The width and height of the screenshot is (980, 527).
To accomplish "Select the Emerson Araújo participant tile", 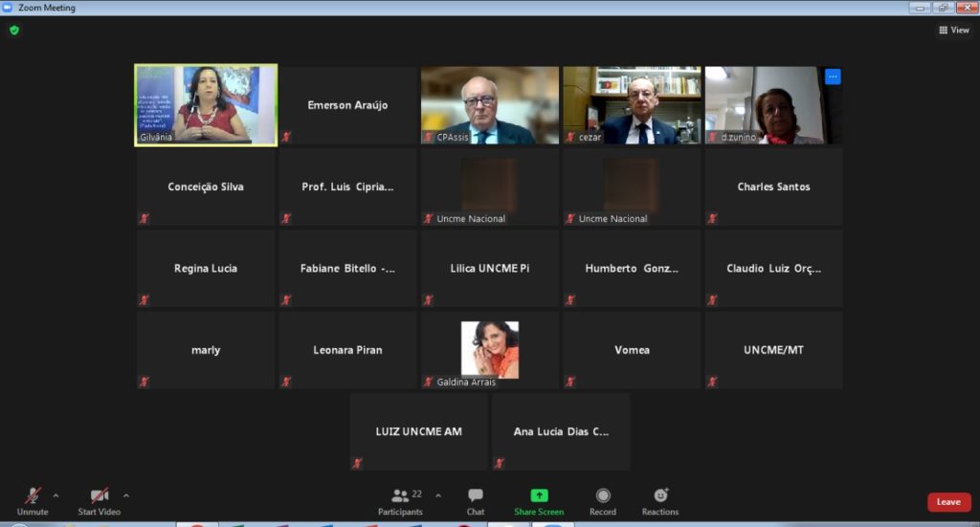I will pyautogui.click(x=347, y=105).
